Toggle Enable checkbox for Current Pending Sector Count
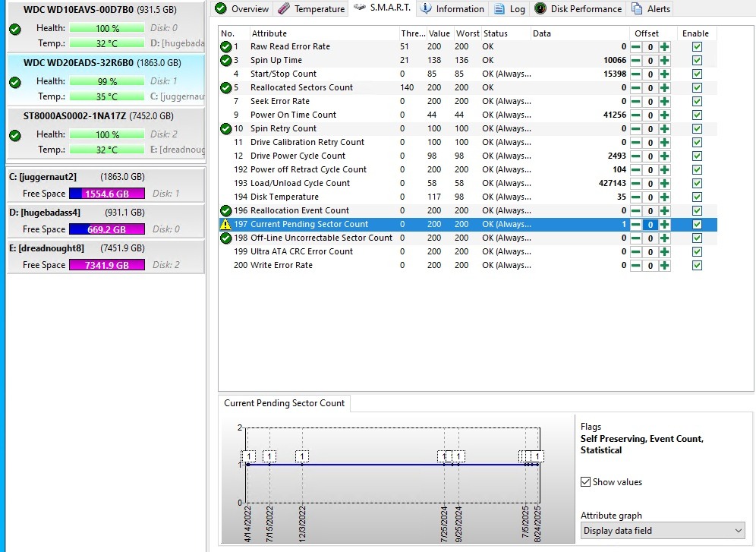Viewport: 756px width, 552px height. pos(697,224)
